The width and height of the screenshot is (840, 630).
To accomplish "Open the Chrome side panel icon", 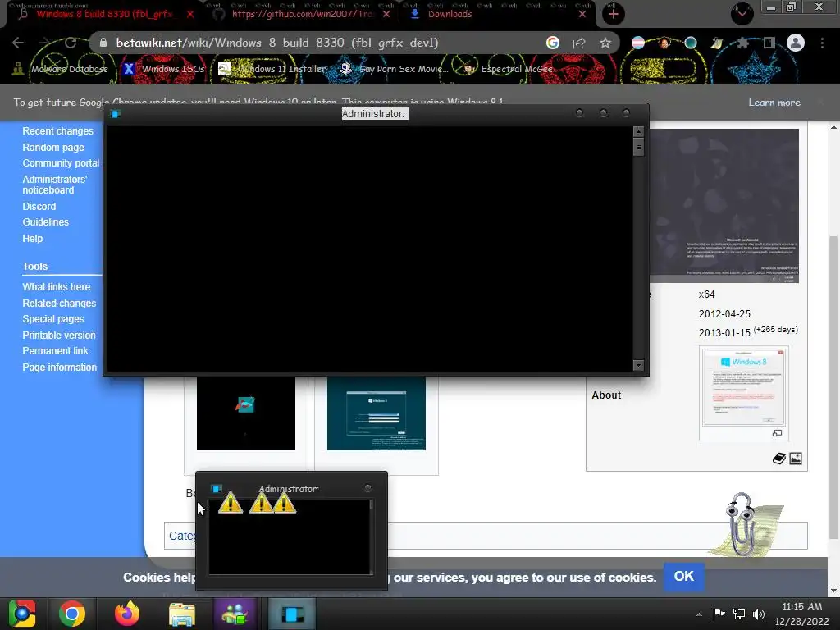I will point(769,43).
